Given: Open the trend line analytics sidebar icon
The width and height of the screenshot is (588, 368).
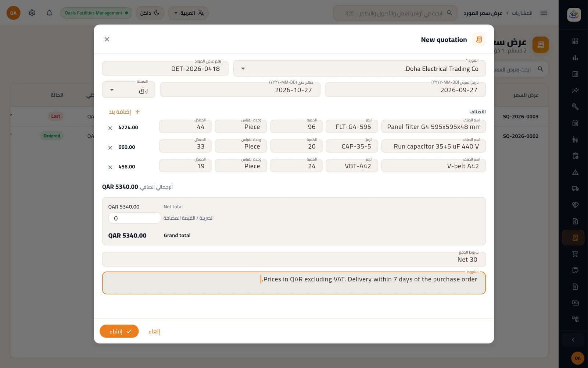Looking at the screenshot, I should click(x=575, y=90).
